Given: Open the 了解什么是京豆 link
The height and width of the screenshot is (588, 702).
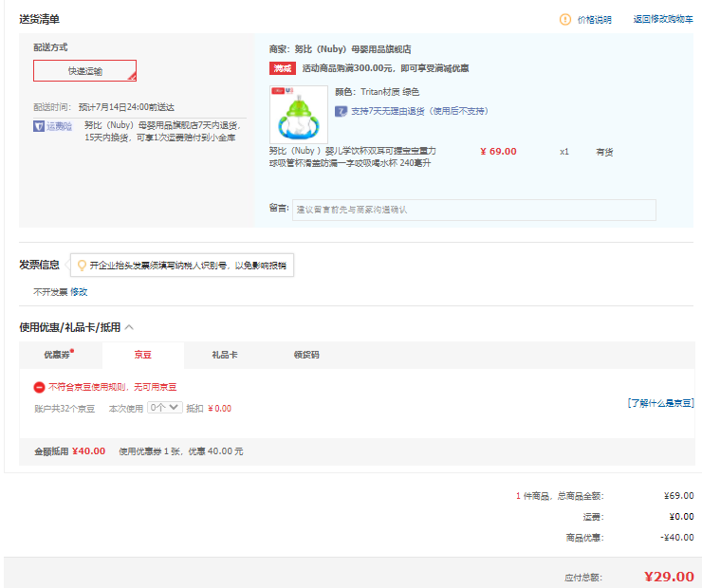Looking at the screenshot, I should click(660, 403).
